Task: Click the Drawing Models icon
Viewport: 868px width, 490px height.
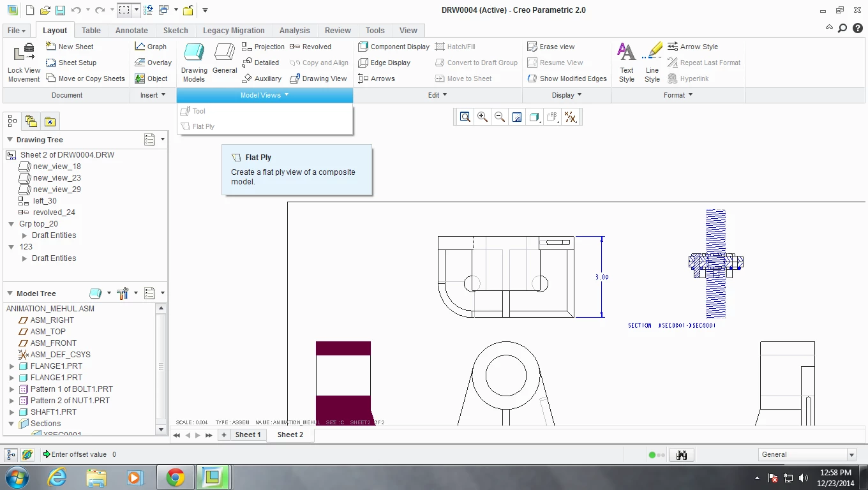Action: (194, 53)
